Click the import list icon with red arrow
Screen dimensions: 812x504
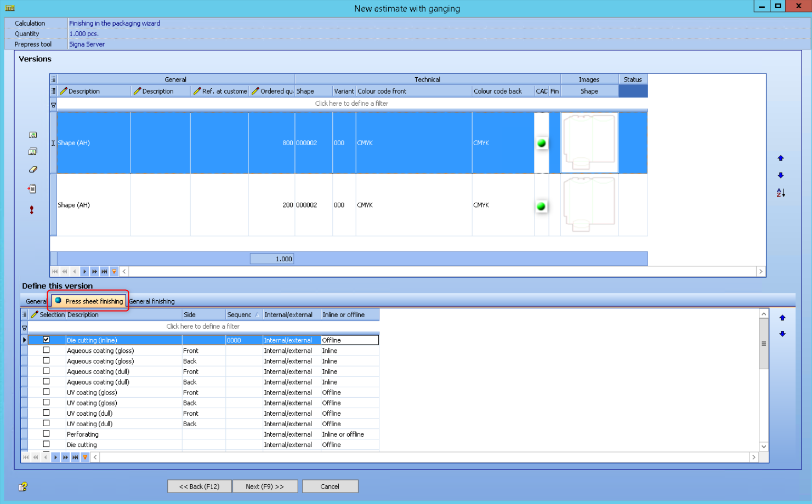pyautogui.click(x=32, y=189)
